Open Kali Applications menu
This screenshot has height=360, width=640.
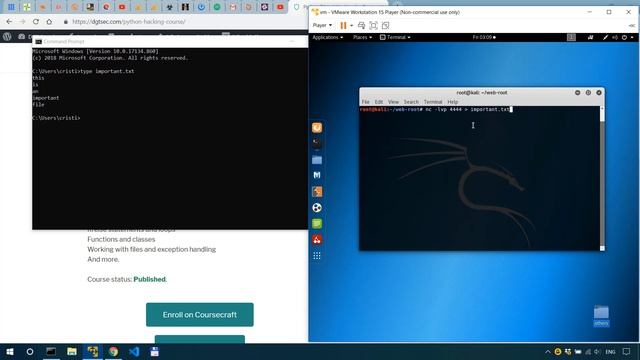[327, 37]
